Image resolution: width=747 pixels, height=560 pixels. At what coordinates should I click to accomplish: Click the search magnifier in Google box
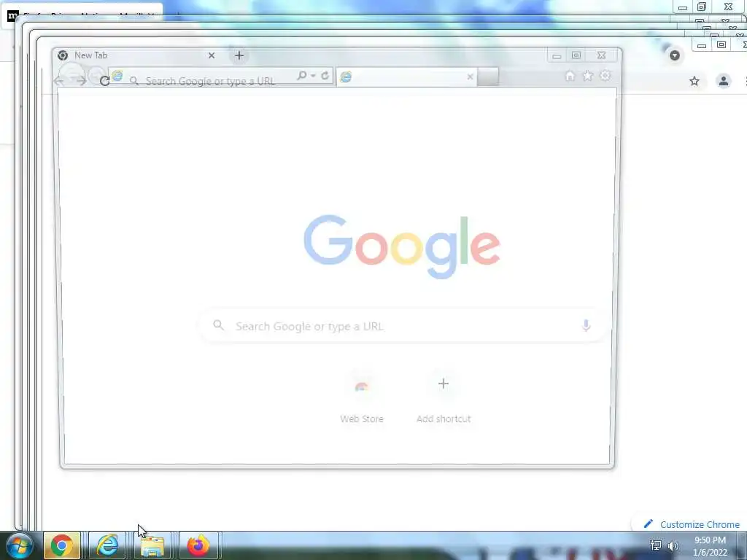(218, 325)
